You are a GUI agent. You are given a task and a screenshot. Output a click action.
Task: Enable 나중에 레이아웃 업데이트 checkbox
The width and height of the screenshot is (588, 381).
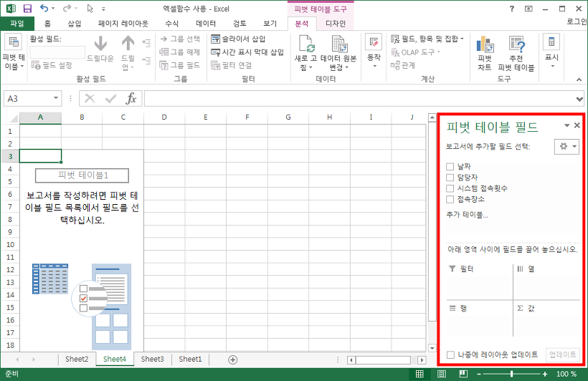point(451,355)
